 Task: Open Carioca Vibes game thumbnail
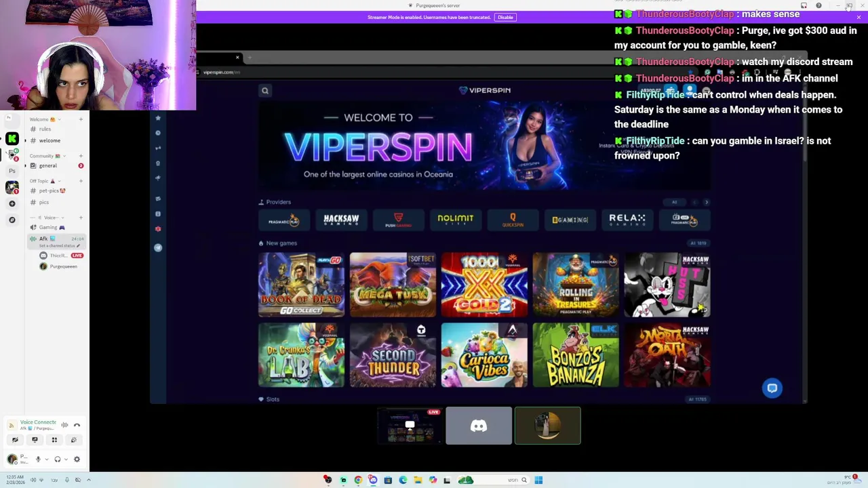tap(484, 355)
